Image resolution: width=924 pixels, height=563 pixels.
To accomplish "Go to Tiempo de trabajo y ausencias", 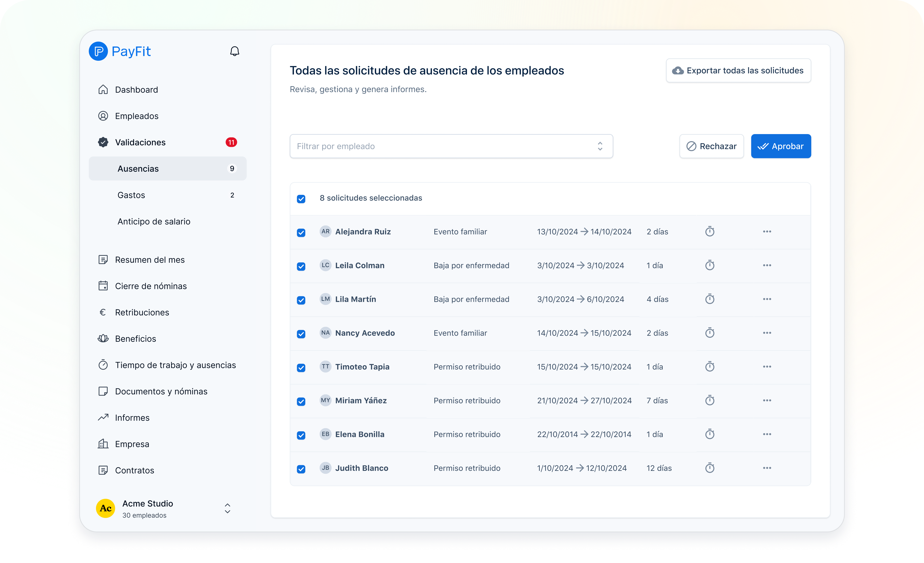I will point(175,365).
